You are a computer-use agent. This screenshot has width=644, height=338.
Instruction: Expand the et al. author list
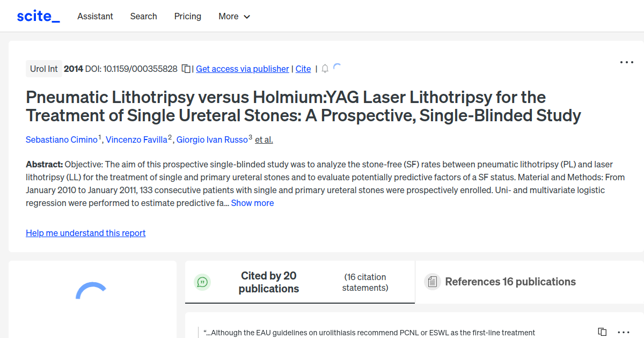click(264, 139)
